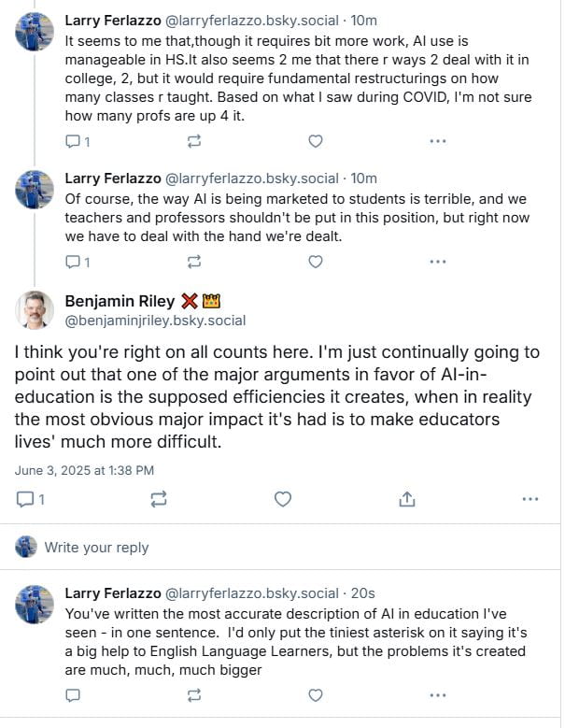Like Larry's post about AI marketing
The width and height of the screenshot is (565, 728).
316,262
